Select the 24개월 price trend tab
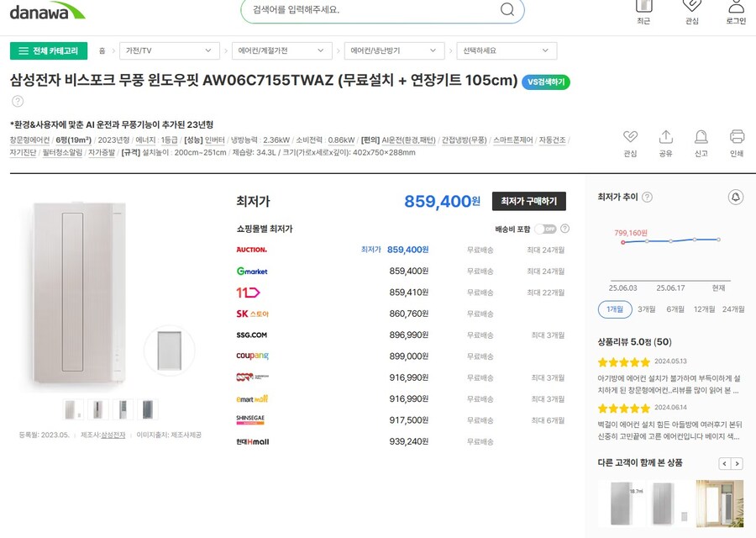 pyautogui.click(x=733, y=309)
